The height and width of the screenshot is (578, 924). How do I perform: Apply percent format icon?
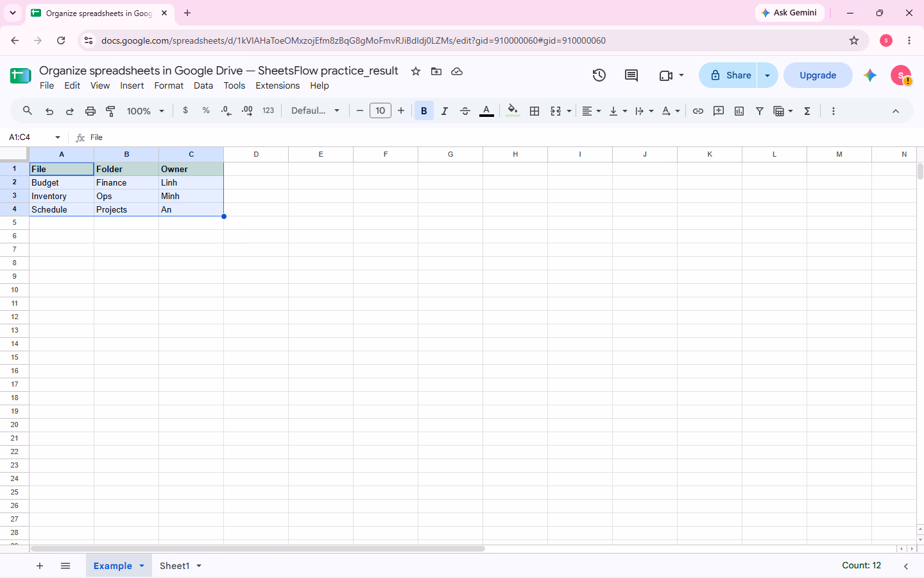[206, 110]
